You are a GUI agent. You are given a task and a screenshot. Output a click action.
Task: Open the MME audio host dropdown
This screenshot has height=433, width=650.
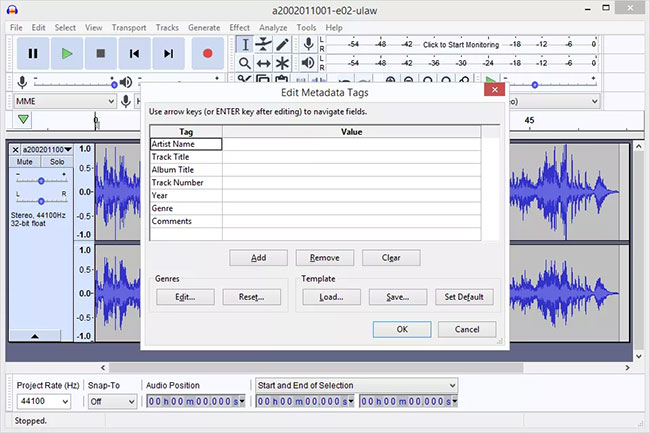[65, 101]
